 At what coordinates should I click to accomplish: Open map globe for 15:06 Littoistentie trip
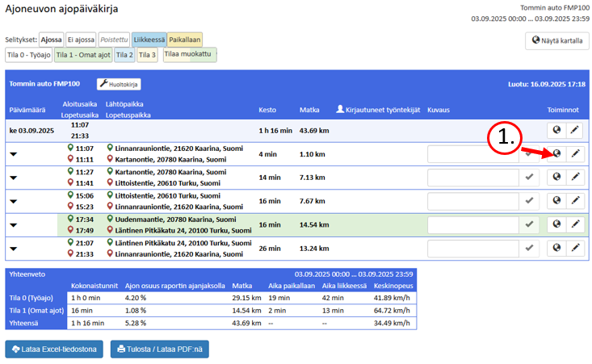[x=556, y=201]
